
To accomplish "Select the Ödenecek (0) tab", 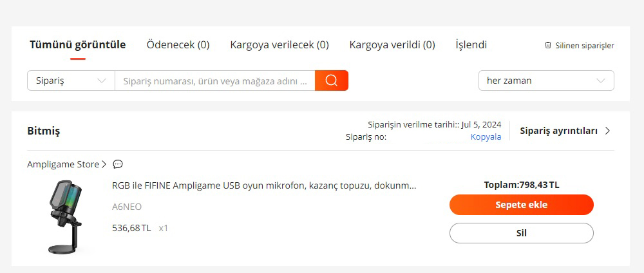I will pos(178,45).
